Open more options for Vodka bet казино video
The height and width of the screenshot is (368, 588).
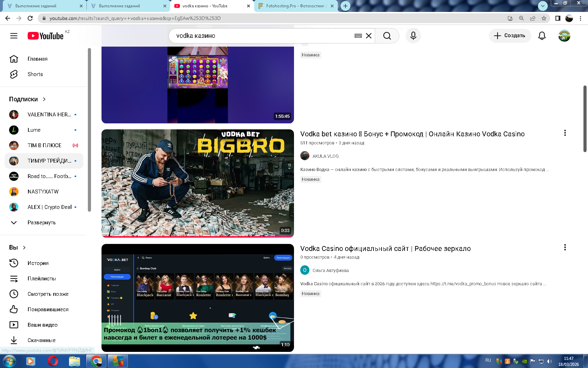565,133
